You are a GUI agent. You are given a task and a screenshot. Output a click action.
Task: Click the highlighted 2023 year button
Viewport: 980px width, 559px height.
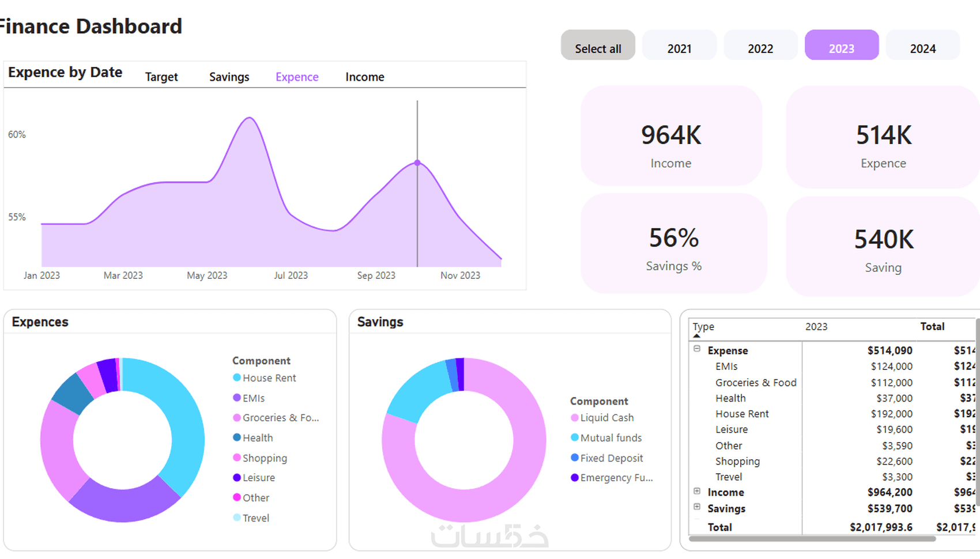pyautogui.click(x=842, y=45)
